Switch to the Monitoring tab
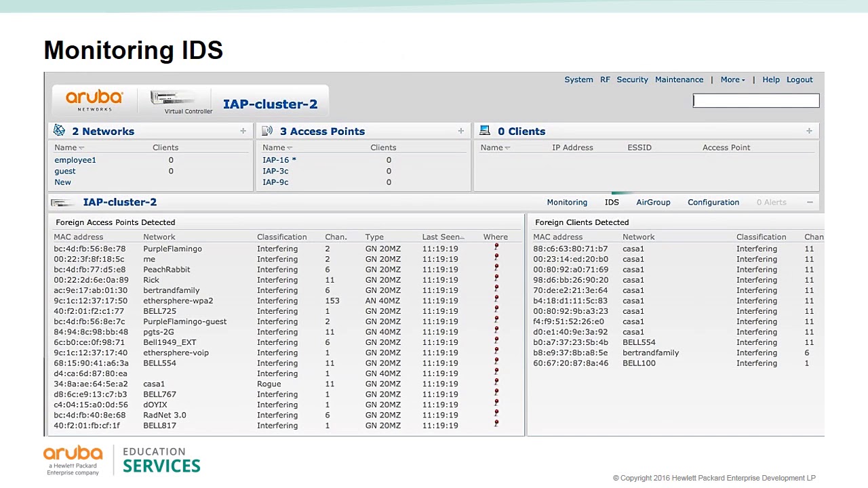868x488 pixels. [x=567, y=202]
